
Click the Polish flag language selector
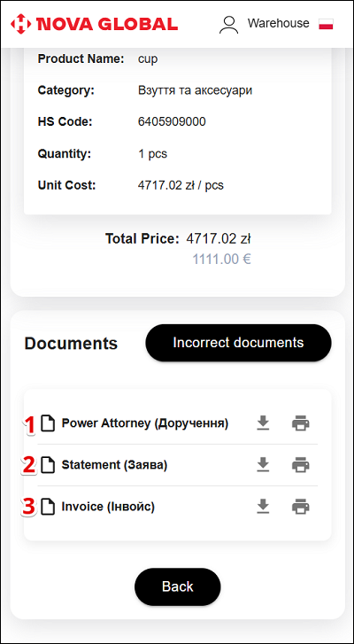(326, 24)
